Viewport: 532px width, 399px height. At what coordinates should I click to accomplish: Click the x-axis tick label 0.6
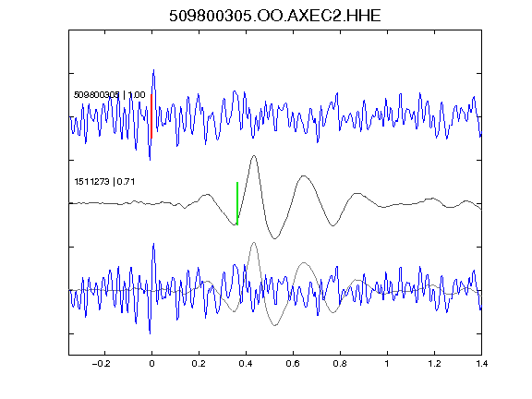(293, 364)
